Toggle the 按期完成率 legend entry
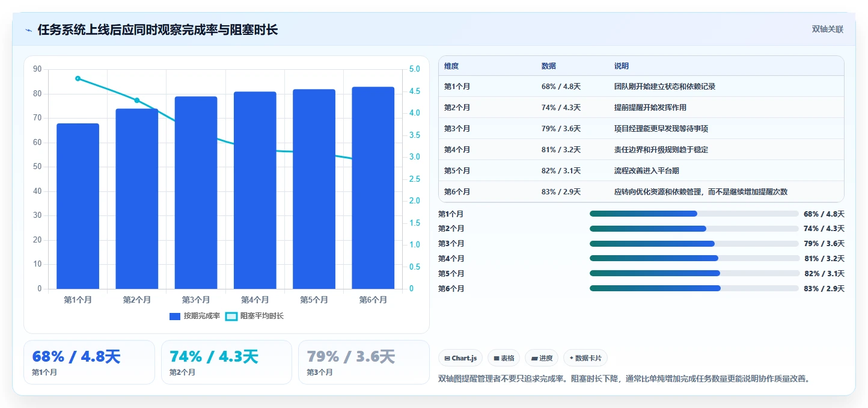The height and width of the screenshot is (408, 868). (x=195, y=316)
